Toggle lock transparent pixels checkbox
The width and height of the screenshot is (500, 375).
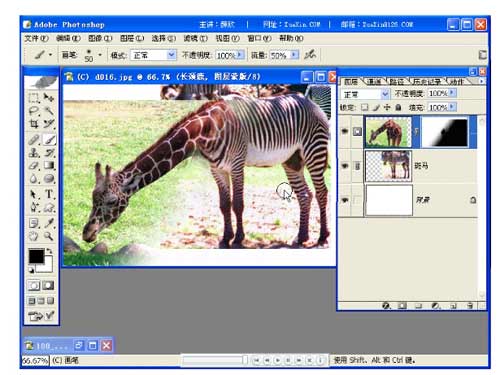pos(365,107)
